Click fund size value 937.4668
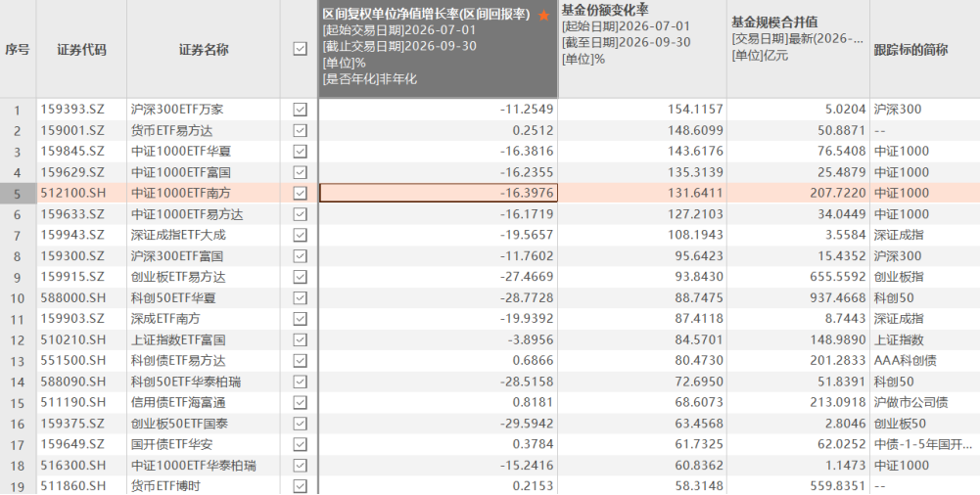980x495 pixels. click(838, 297)
